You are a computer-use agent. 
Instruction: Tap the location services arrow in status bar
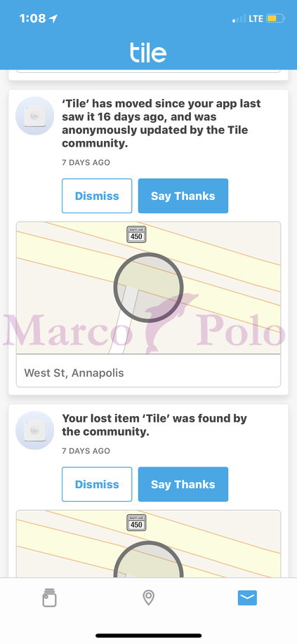click(53, 18)
